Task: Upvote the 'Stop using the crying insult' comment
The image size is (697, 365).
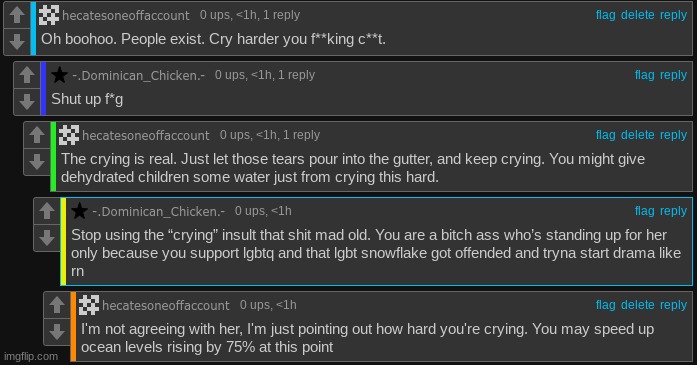Action: pyautogui.click(x=47, y=211)
